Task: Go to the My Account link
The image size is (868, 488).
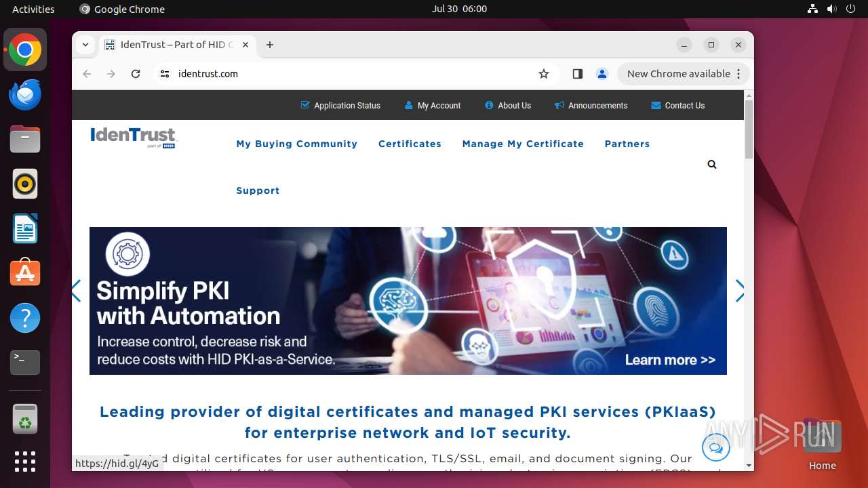Action: [x=433, y=106]
